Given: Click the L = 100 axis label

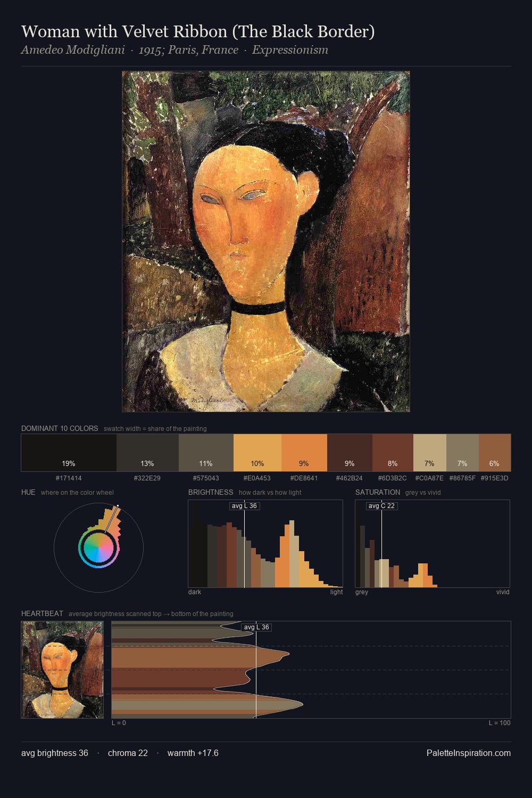Looking at the screenshot, I should click(x=500, y=723).
